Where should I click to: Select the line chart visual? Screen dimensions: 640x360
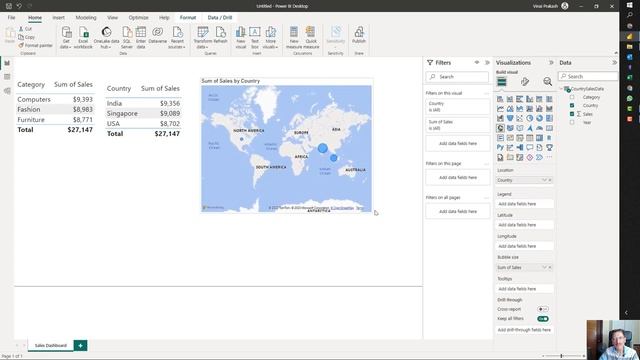pos(500,109)
